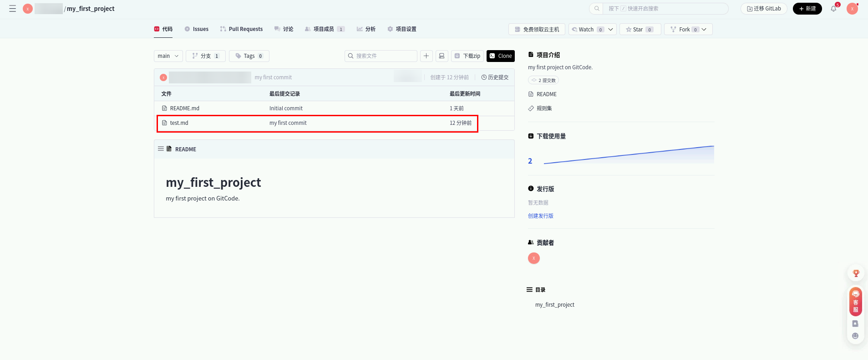Click the Clone button
This screenshot has width=868, height=360.
500,56
